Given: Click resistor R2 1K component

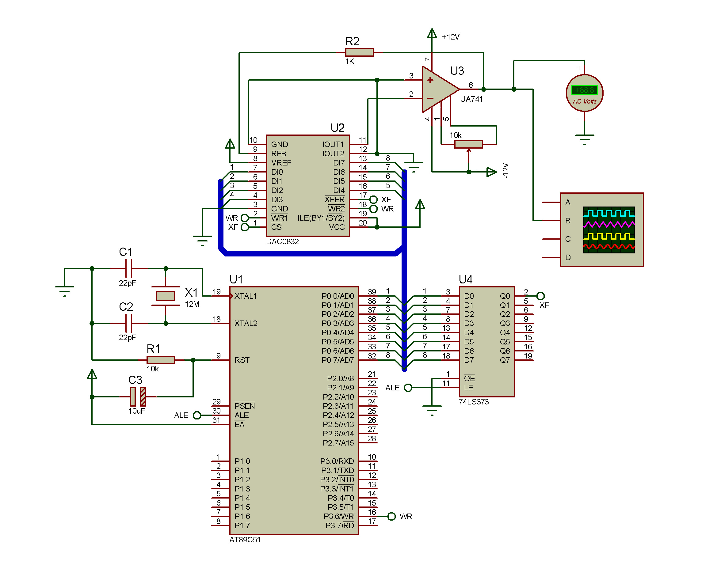Looking at the screenshot, I should point(359,52).
